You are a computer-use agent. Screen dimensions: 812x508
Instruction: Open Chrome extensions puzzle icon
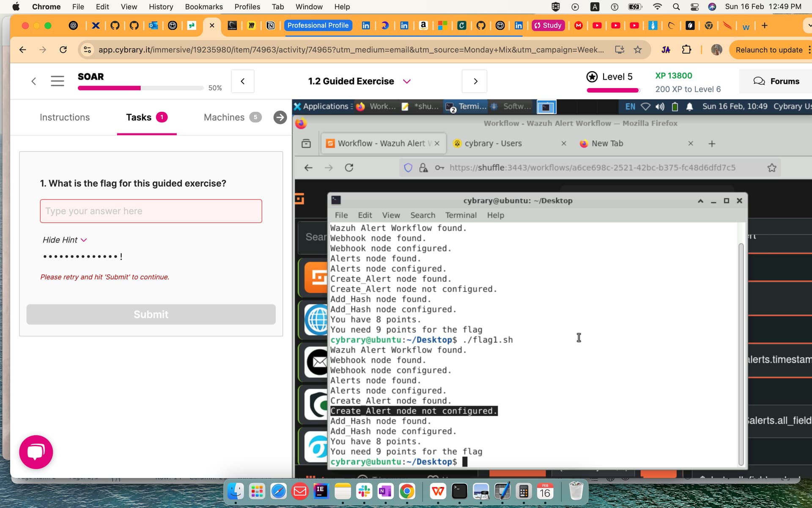click(x=686, y=50)
